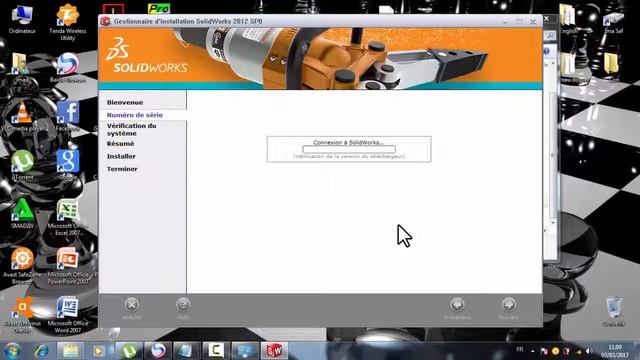Click the Suivant next arrow button

(509, 305)
